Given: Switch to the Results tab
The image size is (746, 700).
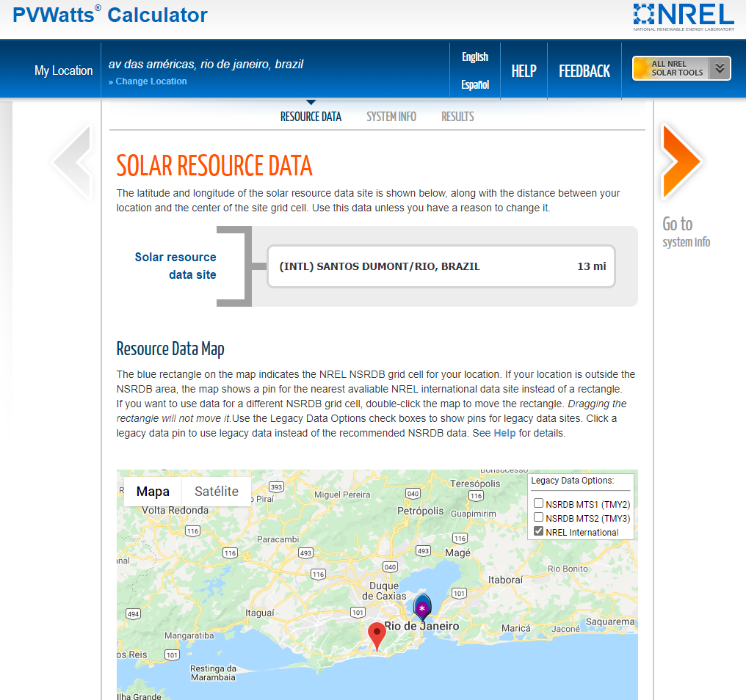Looking at the screenshot, I should coord(457,117).
